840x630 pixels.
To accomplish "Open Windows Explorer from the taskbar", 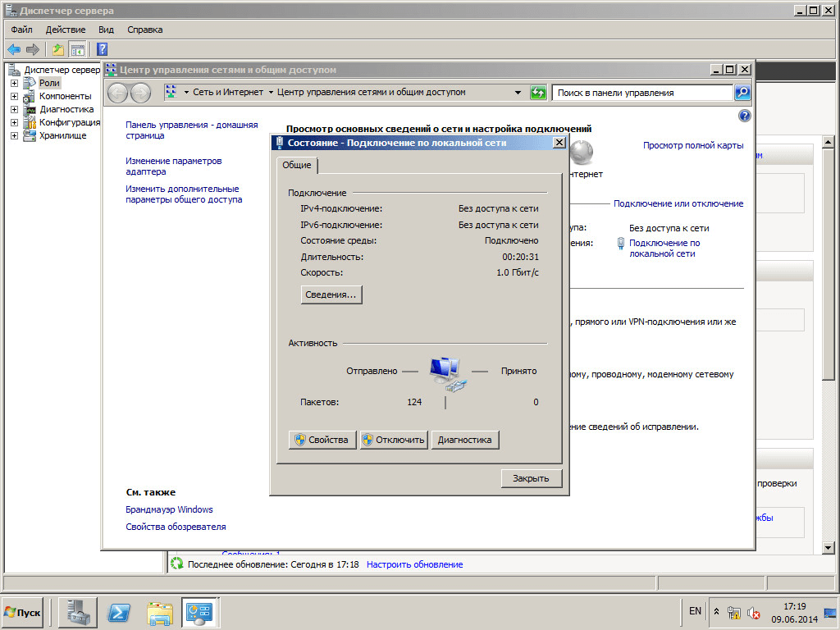I will pos(160,612).
